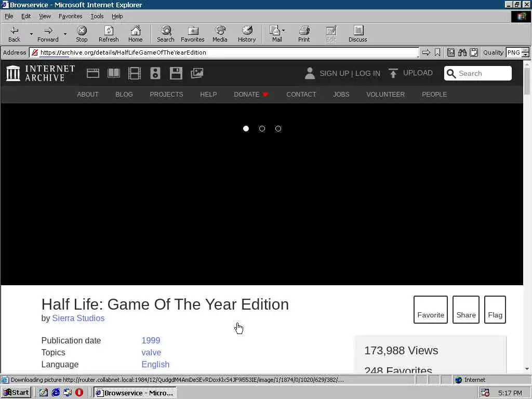
Task: Open the PROJECTS nav item
Action: click(166, 95)
